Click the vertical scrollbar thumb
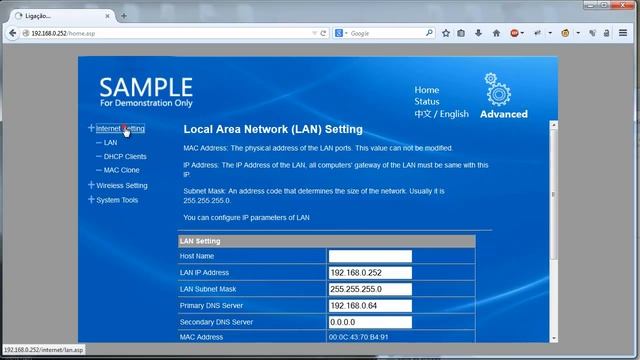This screenshot has height=360, width=640. point(553,194)
